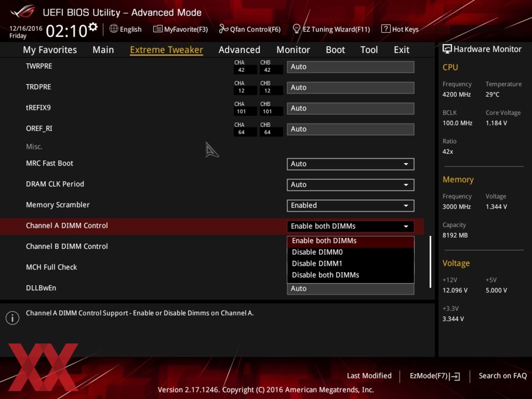Click the Hardware Monitor screen icon
This screenshot has height=399, width=532.
point(447,49)
